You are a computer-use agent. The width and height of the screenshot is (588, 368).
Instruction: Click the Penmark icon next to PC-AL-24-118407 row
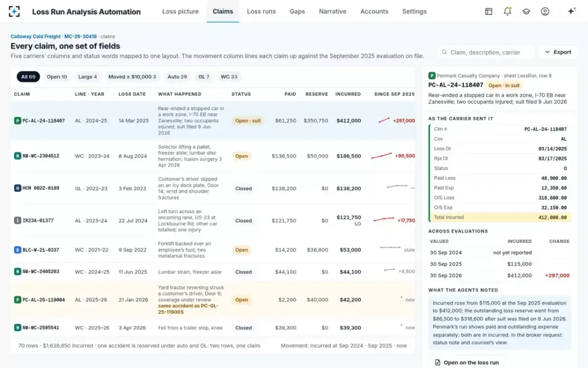[x=18, y=121]
